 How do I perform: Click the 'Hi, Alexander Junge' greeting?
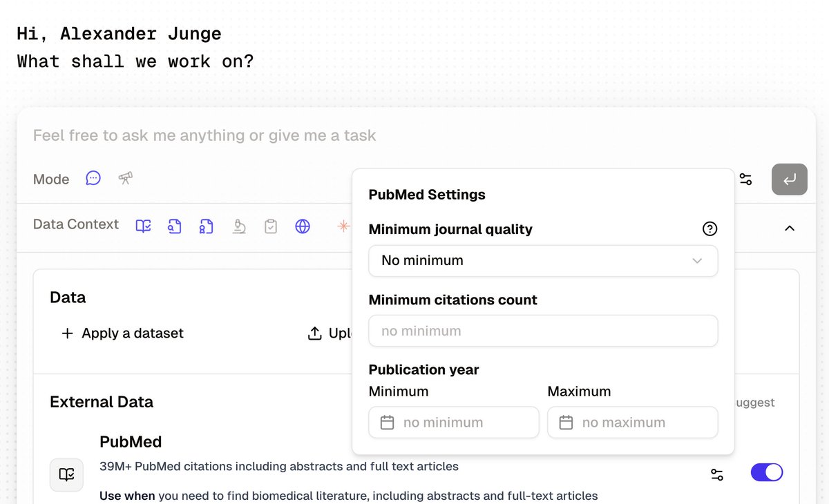[x=119, y=34]
